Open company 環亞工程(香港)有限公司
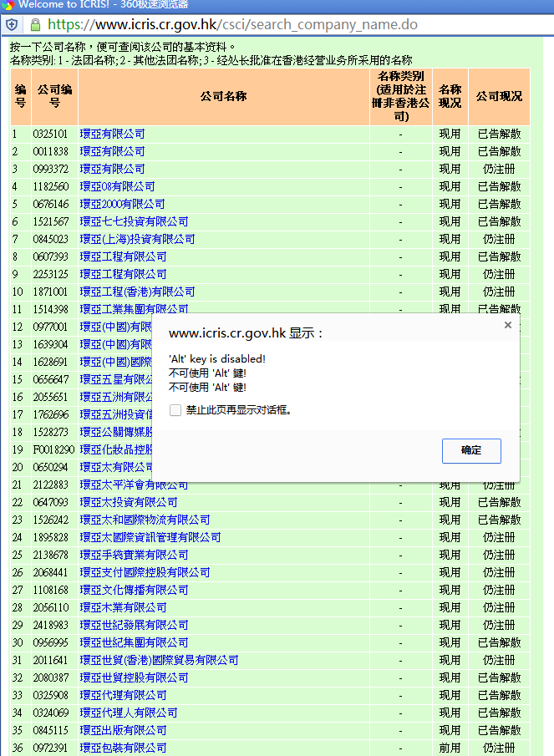The height and width of the screenshot is (756, 554). coord(137,292)
